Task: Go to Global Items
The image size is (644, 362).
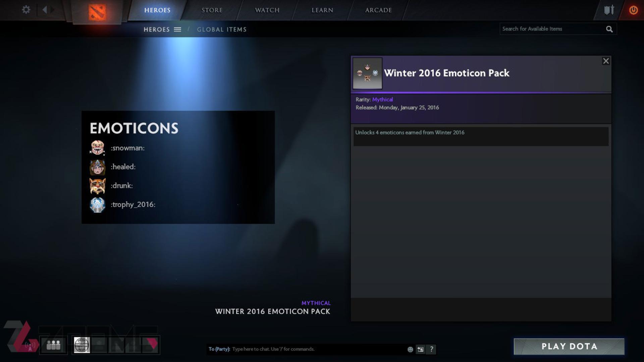Action: (222, 30)
